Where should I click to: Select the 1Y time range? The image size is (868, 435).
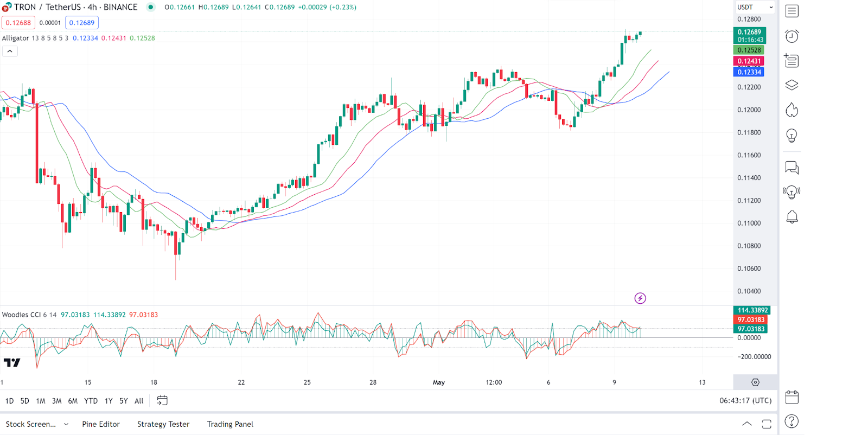point(108,401)
